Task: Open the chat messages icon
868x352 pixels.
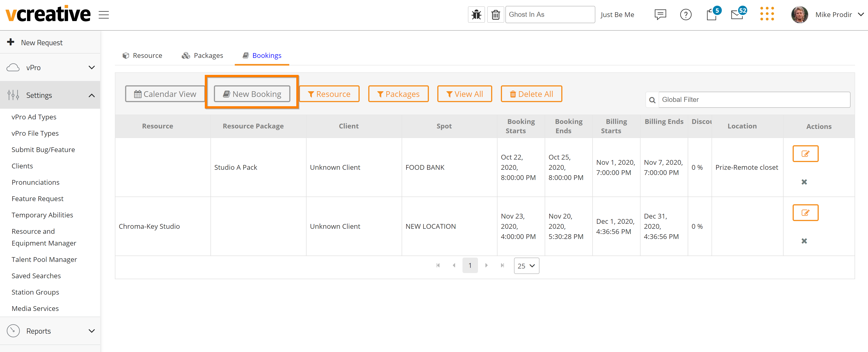Action: pyautogui.click(x=660, y=15)
